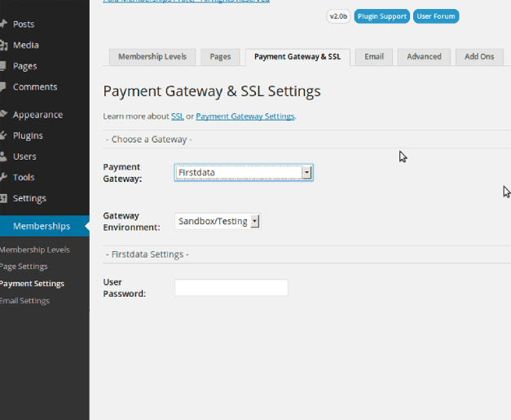Click the Payment Gateway: field label
Image resolution: width=511 pixels, height=420 pixels.
pos(122,173)
